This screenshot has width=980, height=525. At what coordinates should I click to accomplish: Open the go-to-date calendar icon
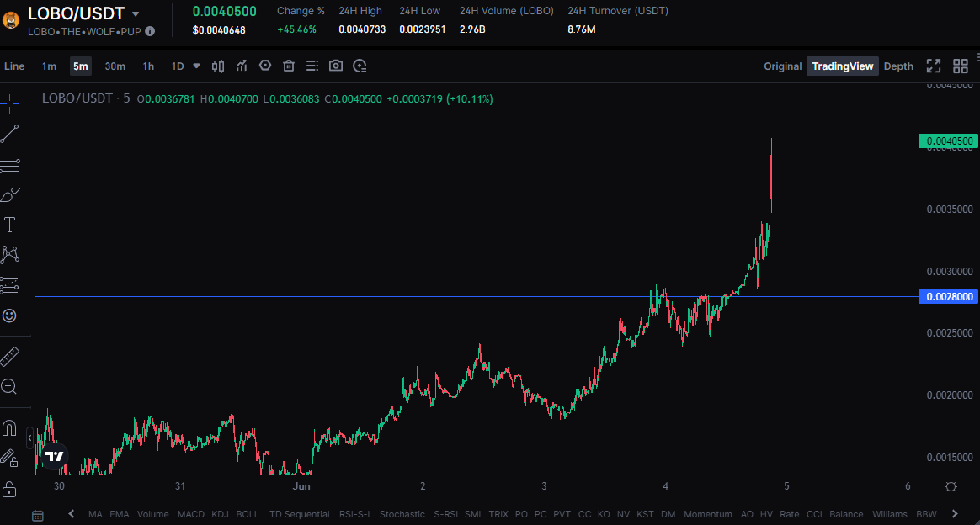[38, 515]
